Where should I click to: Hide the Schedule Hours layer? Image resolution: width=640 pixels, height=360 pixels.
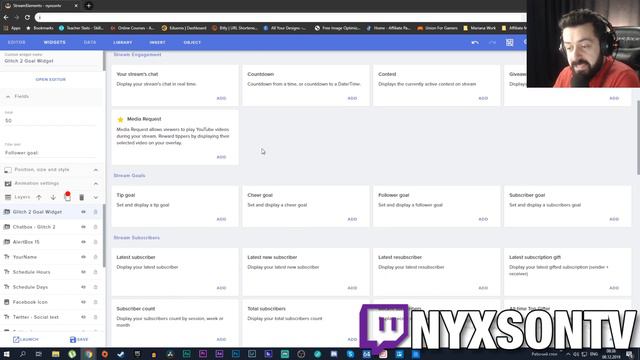pyautogui.click(x=83, y=272)
